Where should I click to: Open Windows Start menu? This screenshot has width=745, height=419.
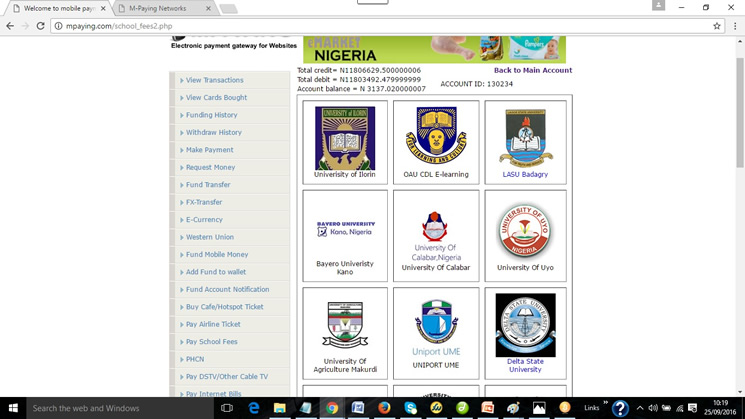click(13, 408)
